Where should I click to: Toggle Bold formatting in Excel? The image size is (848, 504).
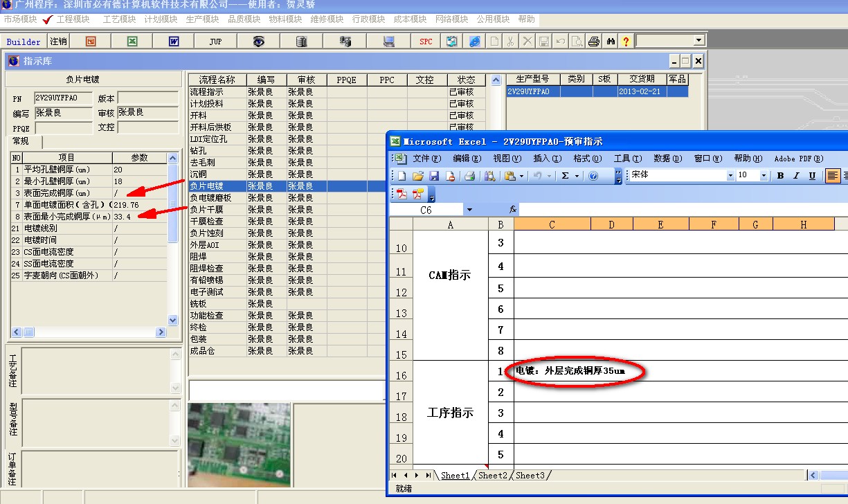click(780, 176)
